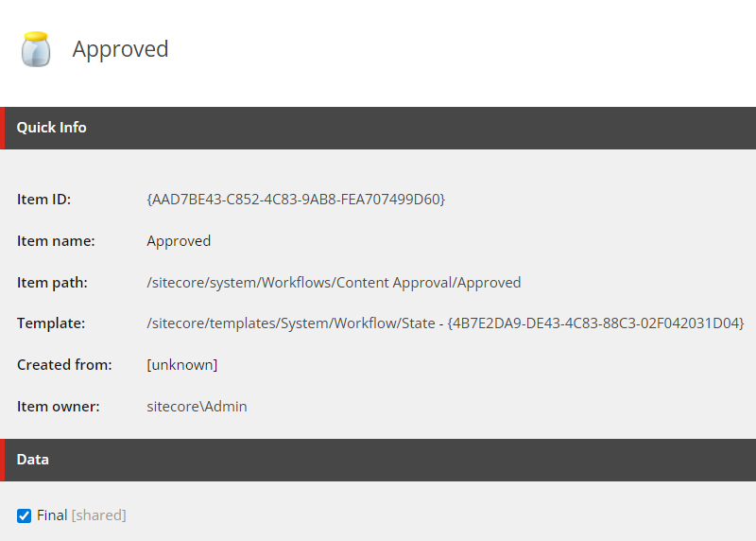Select the Item path value text
The height and width of the screenshot is (541, 756).
point(334,283)
